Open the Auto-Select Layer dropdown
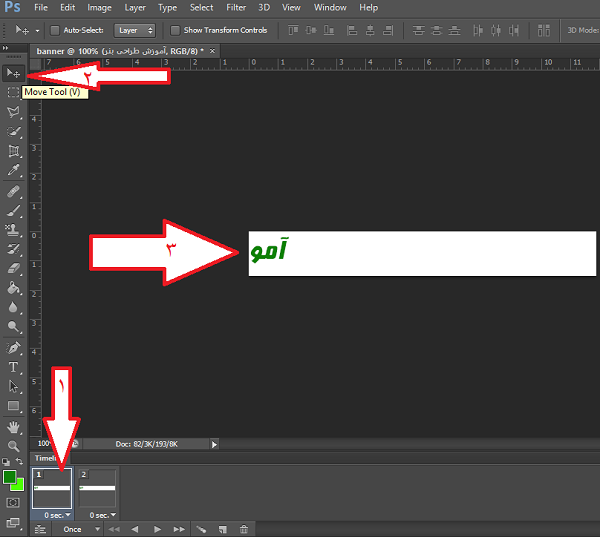The height and width of the screenshot is (537, 600). pos(135,30)
